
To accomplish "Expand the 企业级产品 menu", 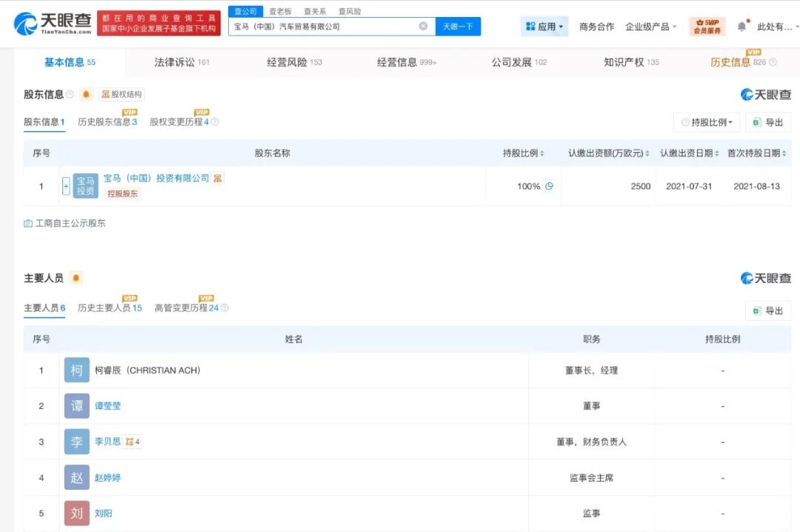I will click(650, 27).
